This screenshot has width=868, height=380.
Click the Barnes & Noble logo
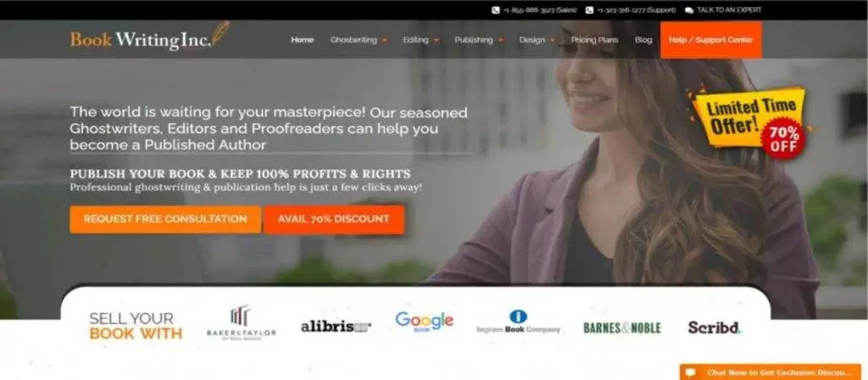(x=622, y=328)
